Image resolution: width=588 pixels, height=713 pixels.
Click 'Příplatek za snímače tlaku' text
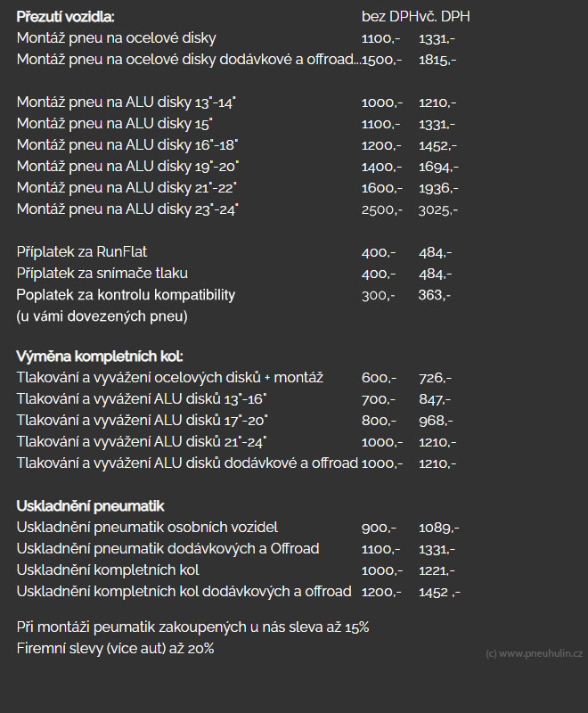102,274
